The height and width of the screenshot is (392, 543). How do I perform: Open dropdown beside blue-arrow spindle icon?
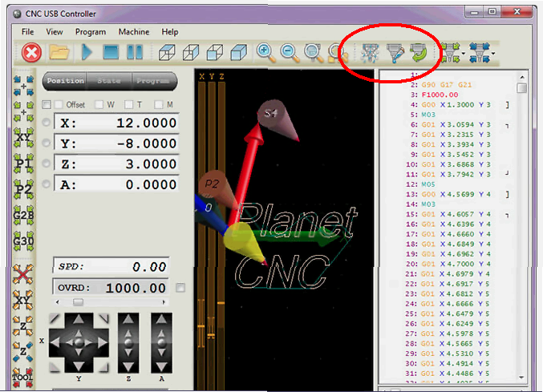coord(493,53)
